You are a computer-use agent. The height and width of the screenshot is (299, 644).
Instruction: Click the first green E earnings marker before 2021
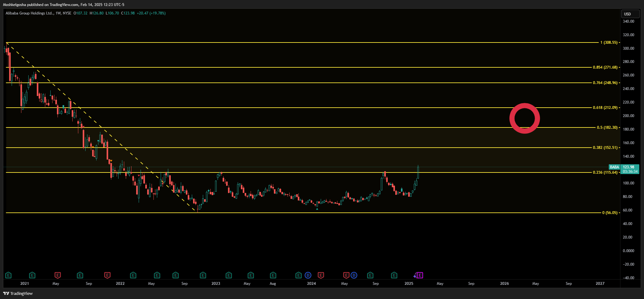click(x=8, y=275)
